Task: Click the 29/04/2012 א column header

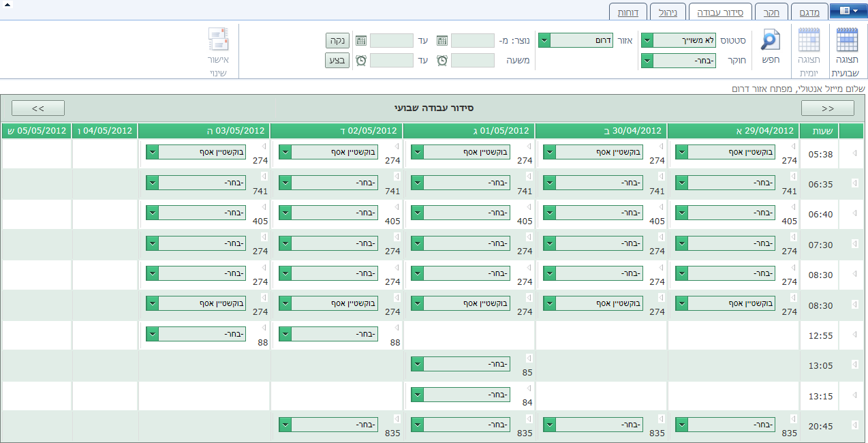Action: click(x=733, y=131)
